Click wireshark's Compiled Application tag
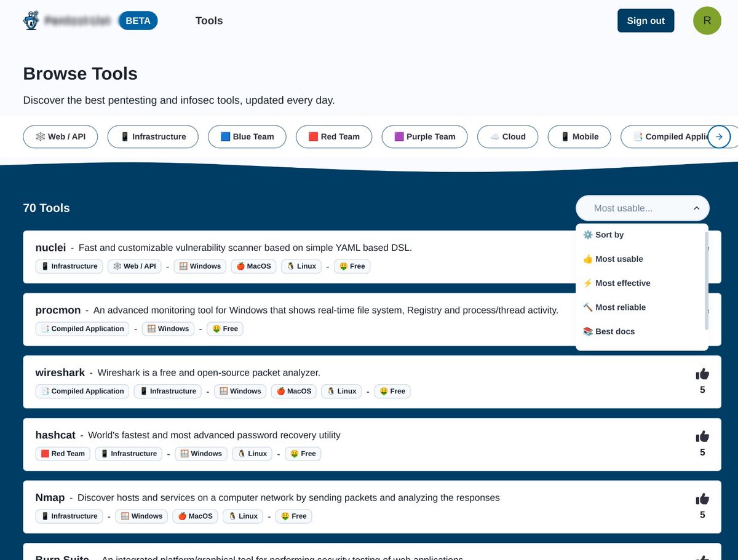This screenshot has width=738, height=560. [82, 391]
